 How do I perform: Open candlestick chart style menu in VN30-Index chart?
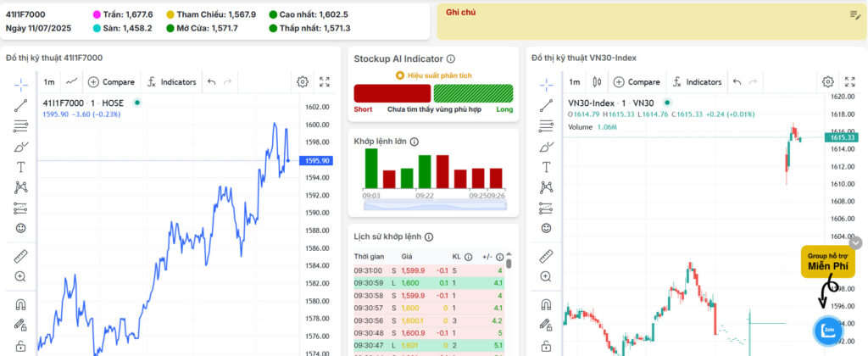click(x=597, y=82)
